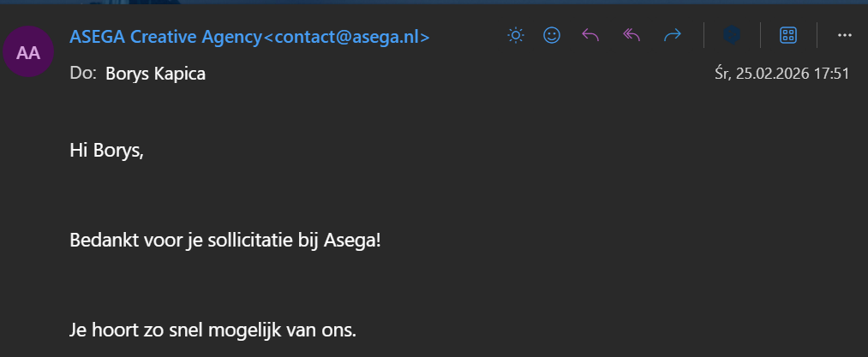This screenshot has width=868, height=357.
Task: Click the "Do:" recipient label
Action: [83, 74]
